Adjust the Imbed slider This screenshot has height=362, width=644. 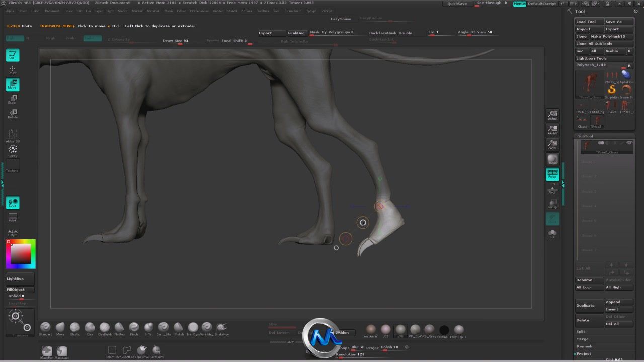pos(20,296)
